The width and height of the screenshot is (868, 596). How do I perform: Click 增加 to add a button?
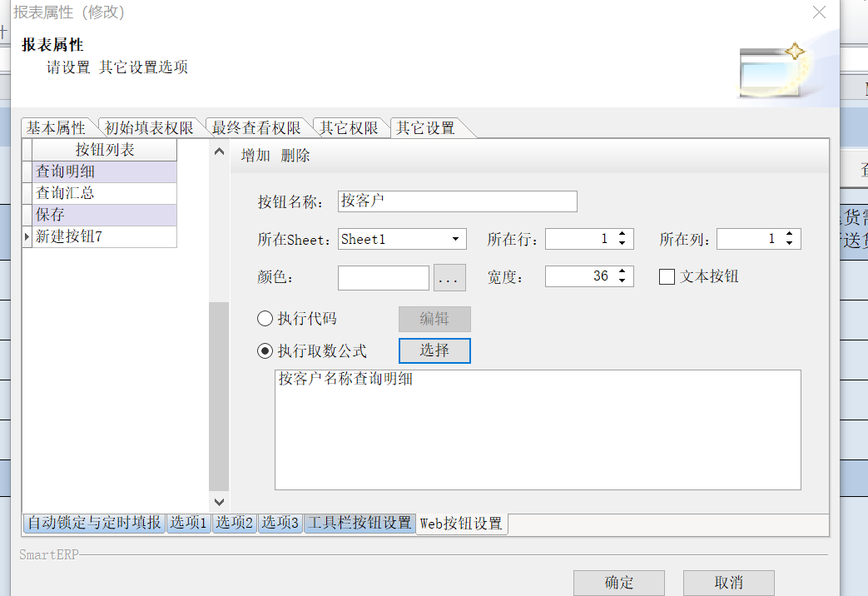255,156
